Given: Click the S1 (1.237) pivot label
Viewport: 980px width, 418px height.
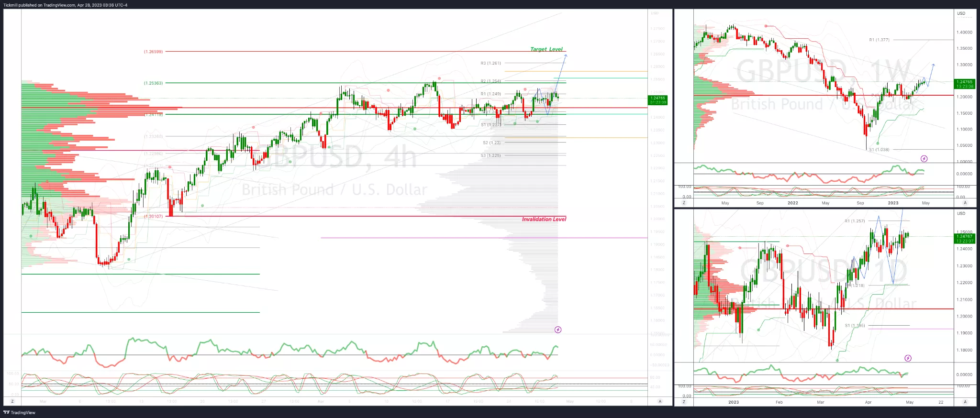Looking at the screenshot, I should (x=491, y=124).
